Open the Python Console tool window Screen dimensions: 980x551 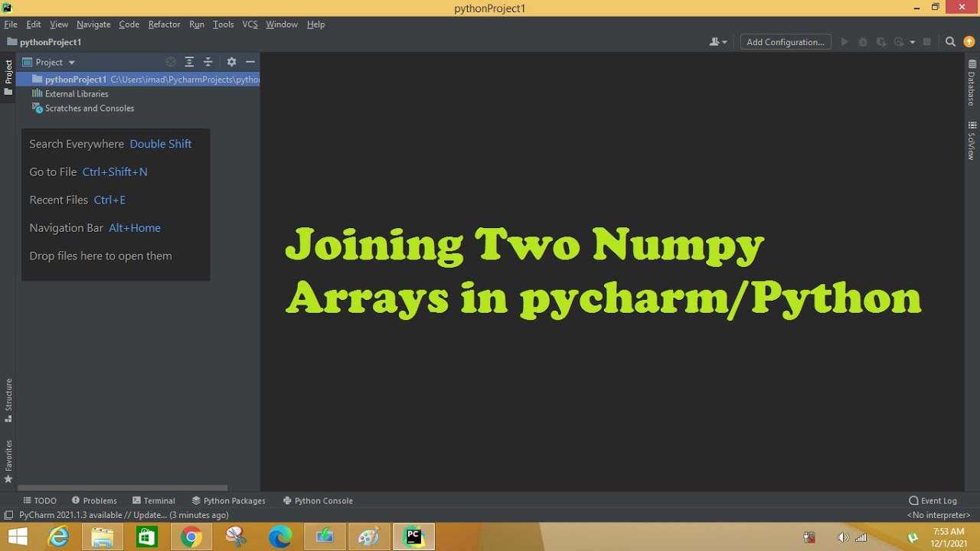click(318, 500)
